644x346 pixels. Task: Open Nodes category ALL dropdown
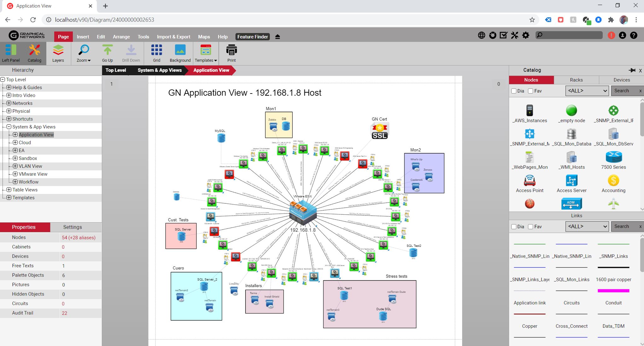coord(587,91)
